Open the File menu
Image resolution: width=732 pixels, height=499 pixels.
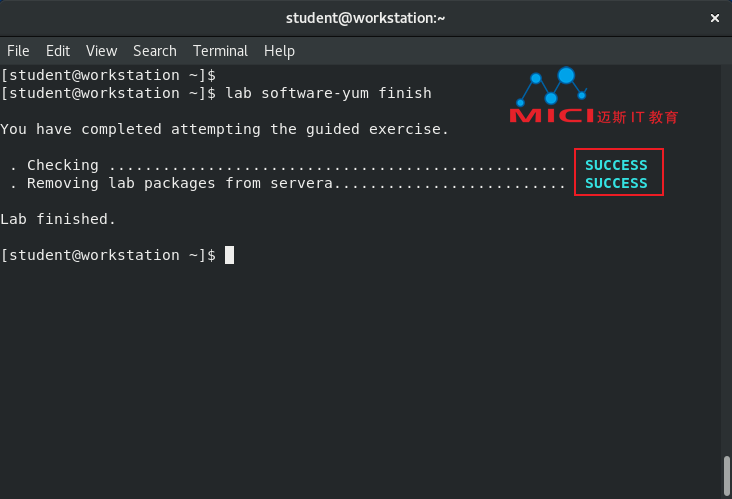[x=18, y=51]
